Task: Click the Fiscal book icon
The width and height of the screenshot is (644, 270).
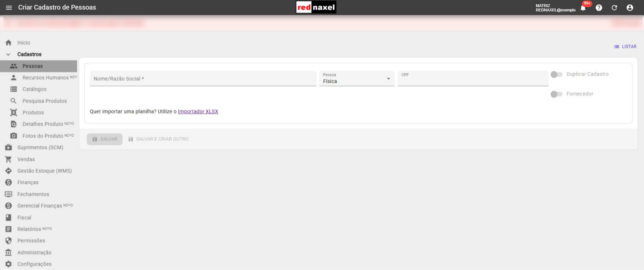Action: (8, 217)
